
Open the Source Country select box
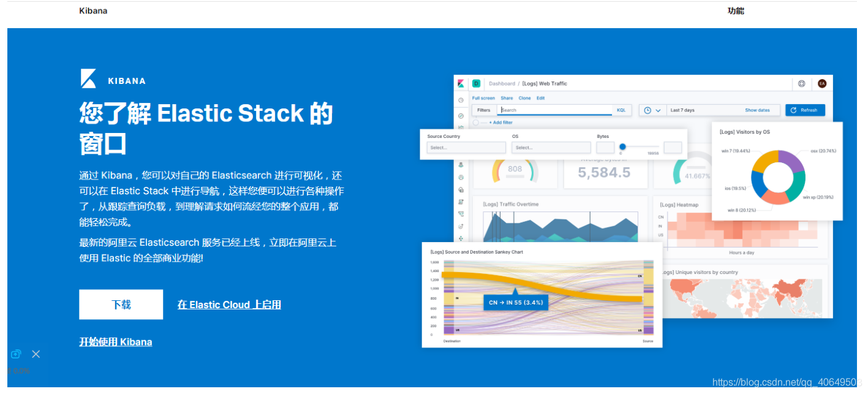(x=466, y=148)
